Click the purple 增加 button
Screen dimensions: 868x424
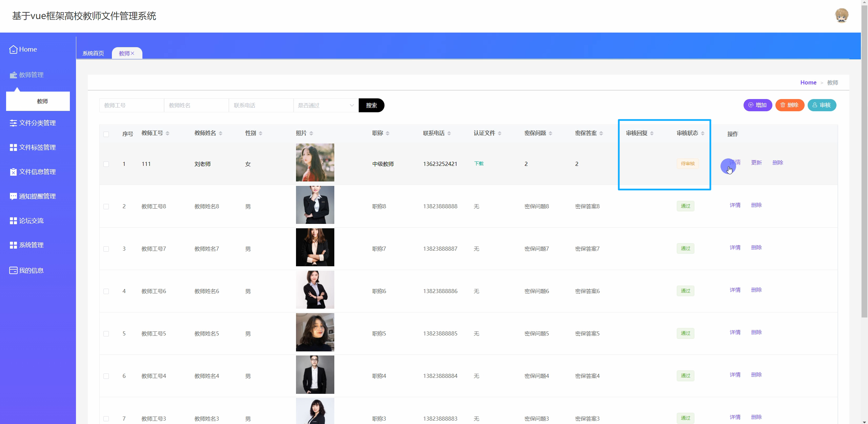click(757, 105)
